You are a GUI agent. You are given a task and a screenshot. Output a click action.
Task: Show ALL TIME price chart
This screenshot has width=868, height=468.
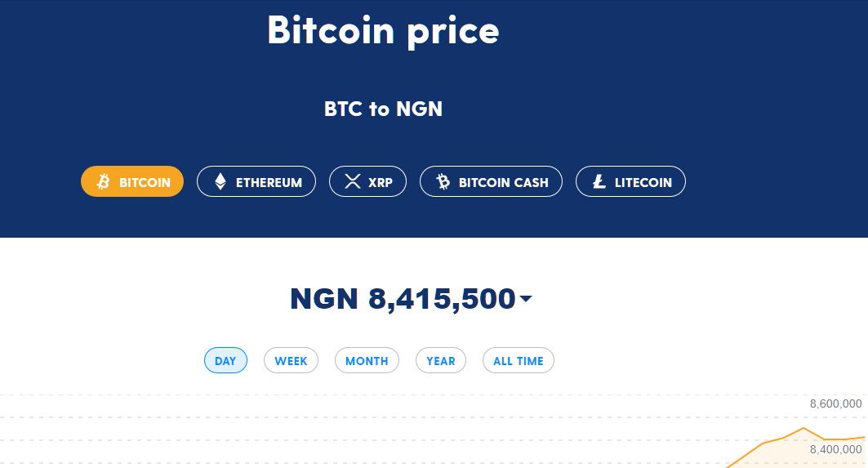tap(519, 360)
